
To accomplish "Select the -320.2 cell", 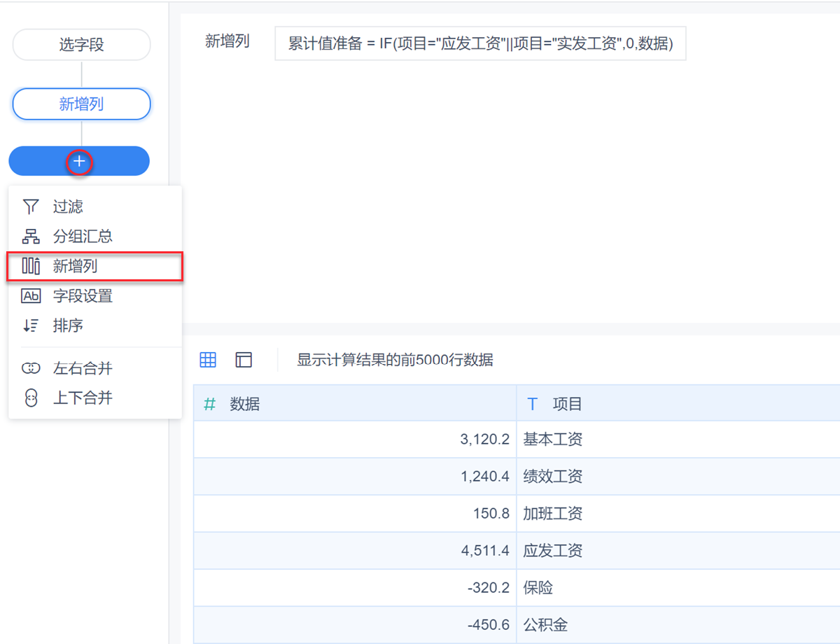I will click(355, 588).
